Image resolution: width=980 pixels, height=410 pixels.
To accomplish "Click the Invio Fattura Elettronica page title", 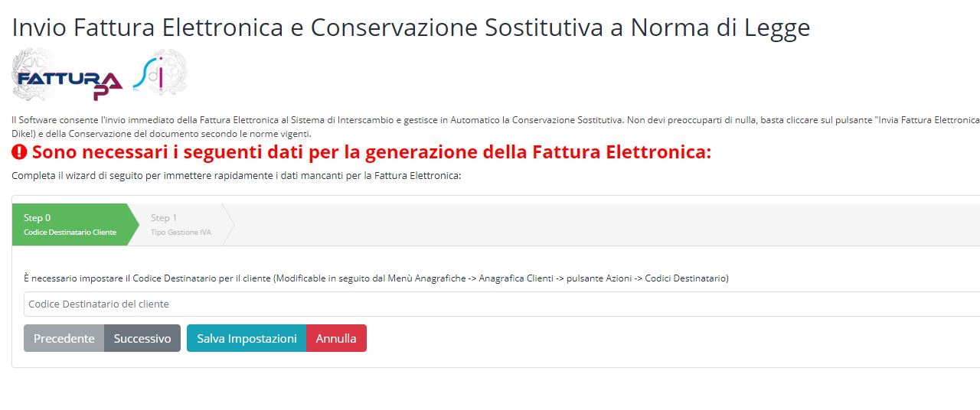I will (x=411, y=28).
